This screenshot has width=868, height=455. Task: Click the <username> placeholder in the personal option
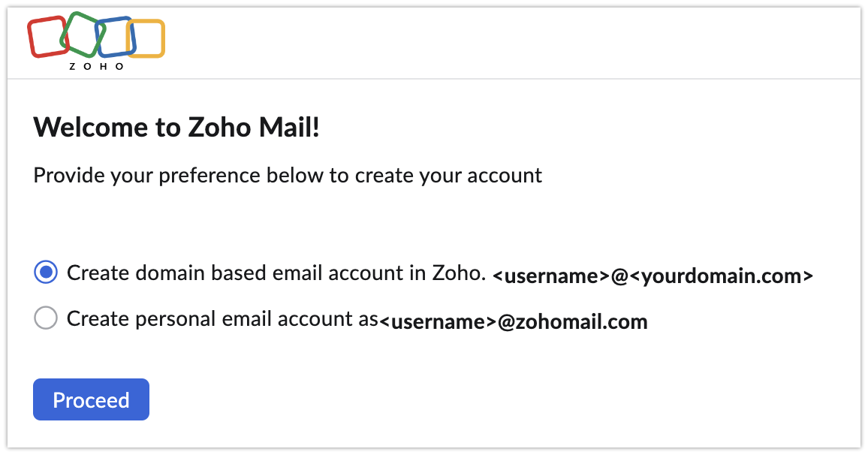(x=438, y=321)
